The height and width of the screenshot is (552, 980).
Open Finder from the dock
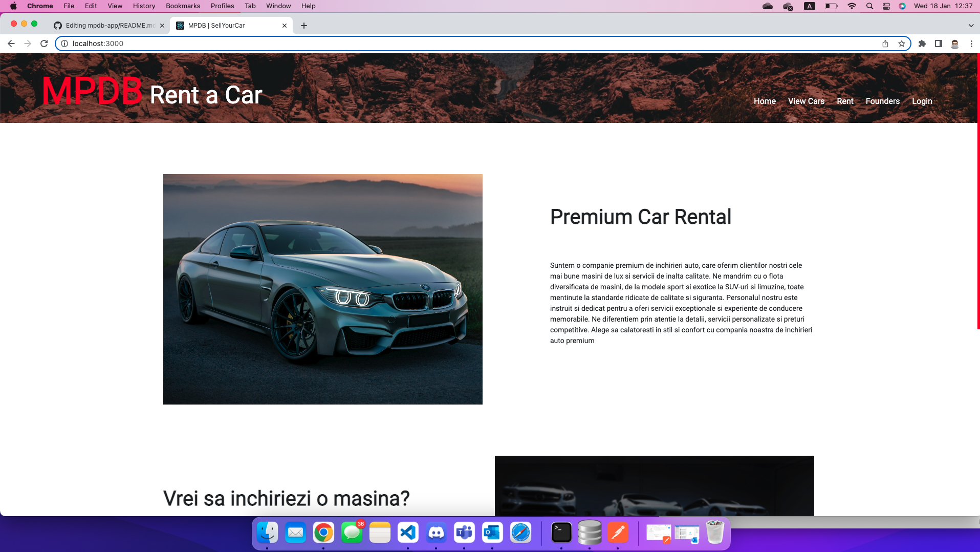(x=267, y=533)
